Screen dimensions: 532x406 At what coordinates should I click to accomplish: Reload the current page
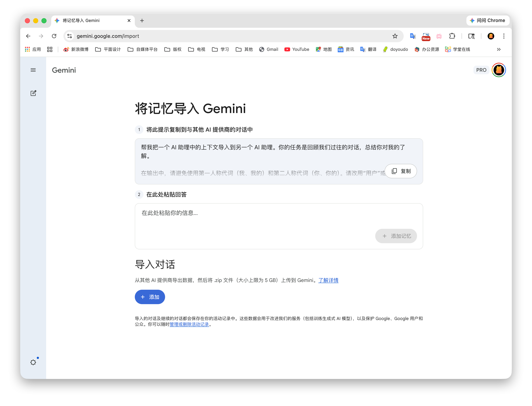[x=54, y=36]
